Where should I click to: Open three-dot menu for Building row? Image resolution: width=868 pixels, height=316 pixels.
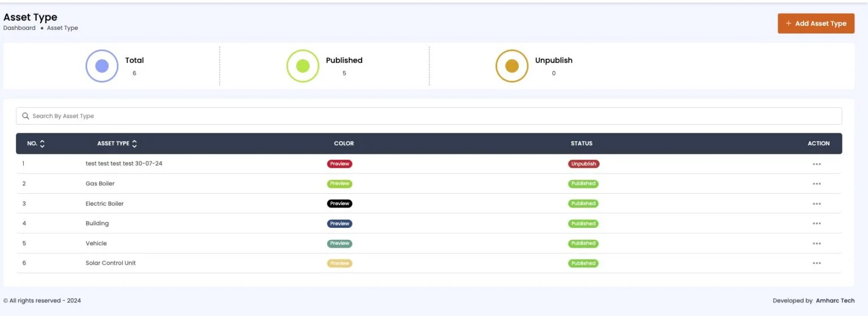pos(816,223)
